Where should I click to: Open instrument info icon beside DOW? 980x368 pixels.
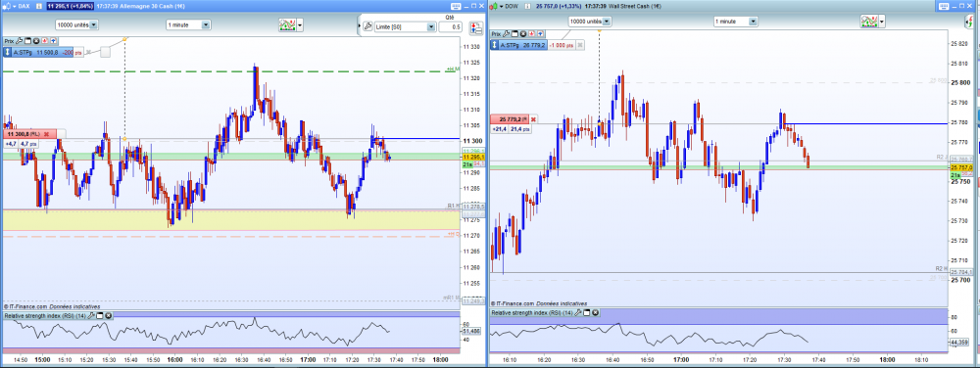click(527, 6)
